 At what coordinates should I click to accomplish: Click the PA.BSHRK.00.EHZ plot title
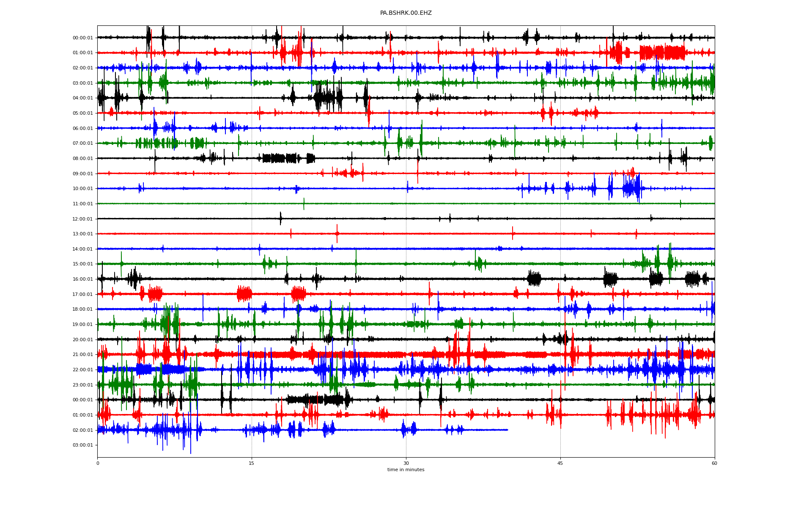406,13
